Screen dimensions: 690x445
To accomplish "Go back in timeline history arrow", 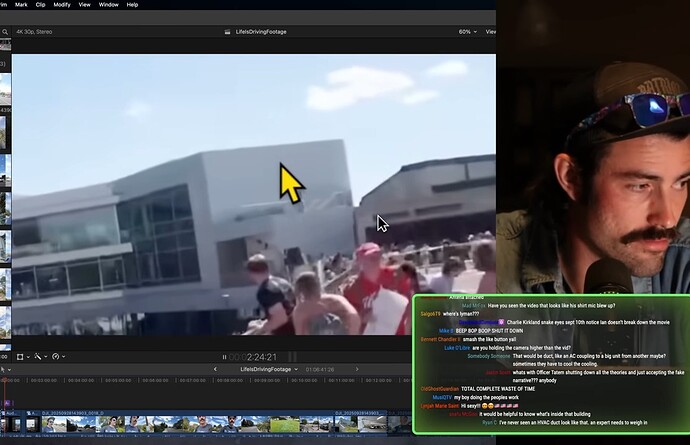I will [x=215, y=369].
